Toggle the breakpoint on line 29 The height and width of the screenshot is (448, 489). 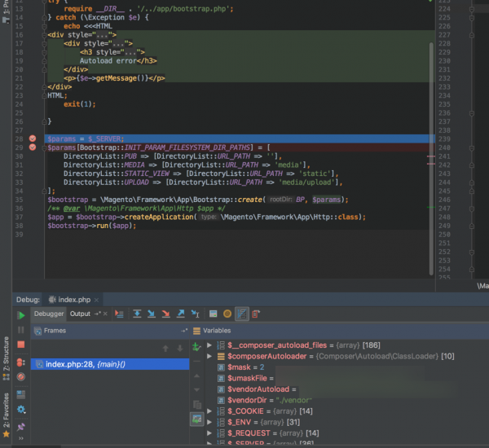click(x=33, y=147)
